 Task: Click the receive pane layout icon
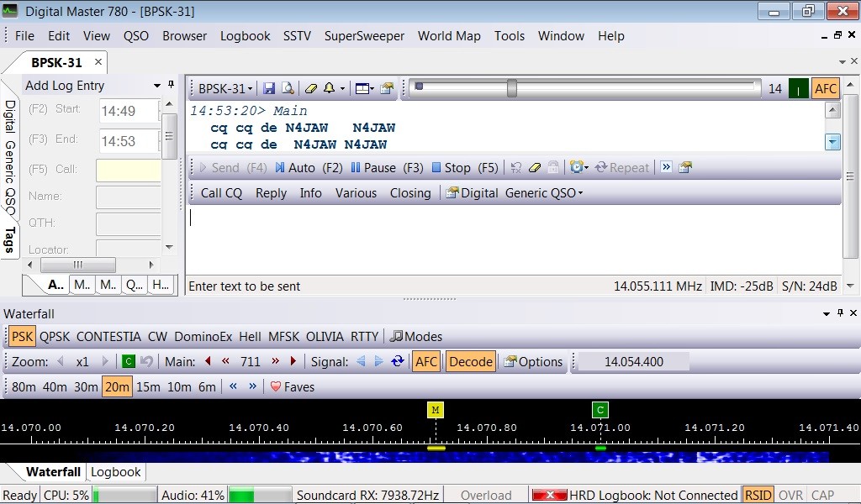362,88
